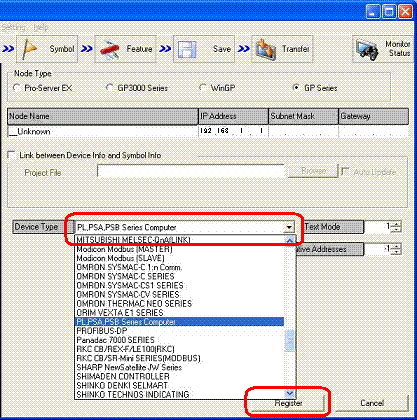
Task: Choose the WinGP node type
Action: tap(202, 88)
